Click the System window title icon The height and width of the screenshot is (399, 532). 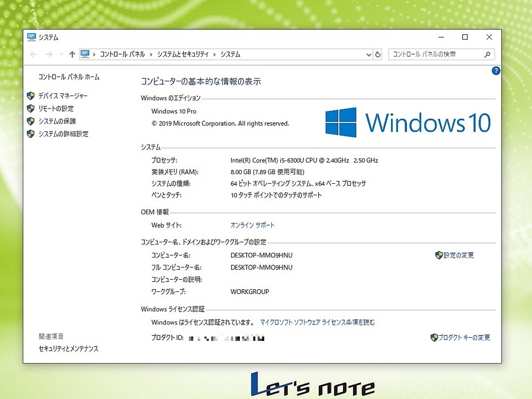coord(31,37)
